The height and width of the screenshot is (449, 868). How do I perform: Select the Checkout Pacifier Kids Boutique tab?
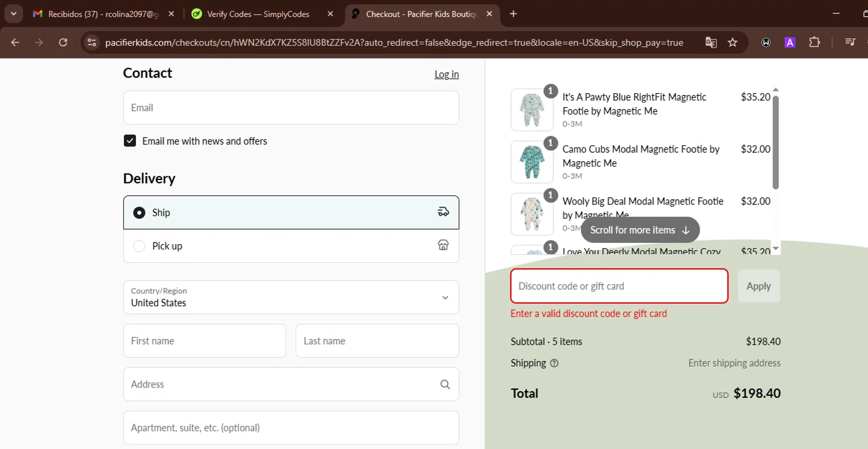pyautogui.click(x=421, y=14)
